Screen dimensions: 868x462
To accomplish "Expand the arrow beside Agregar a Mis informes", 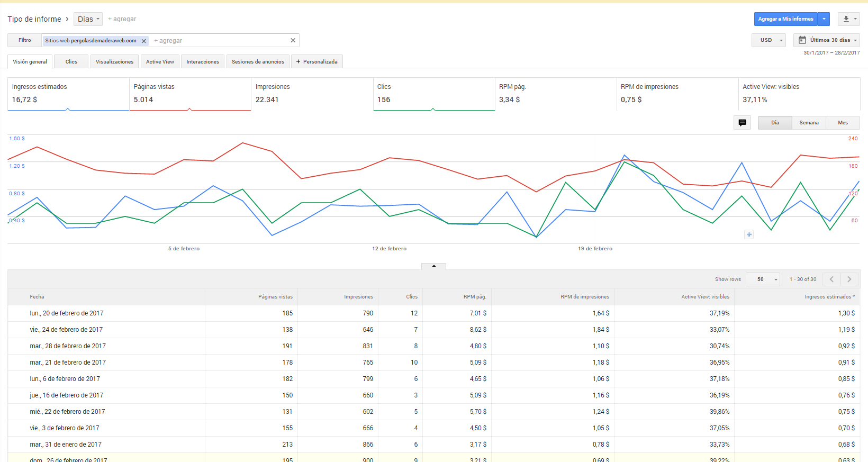I will click(x=824, y=19).
